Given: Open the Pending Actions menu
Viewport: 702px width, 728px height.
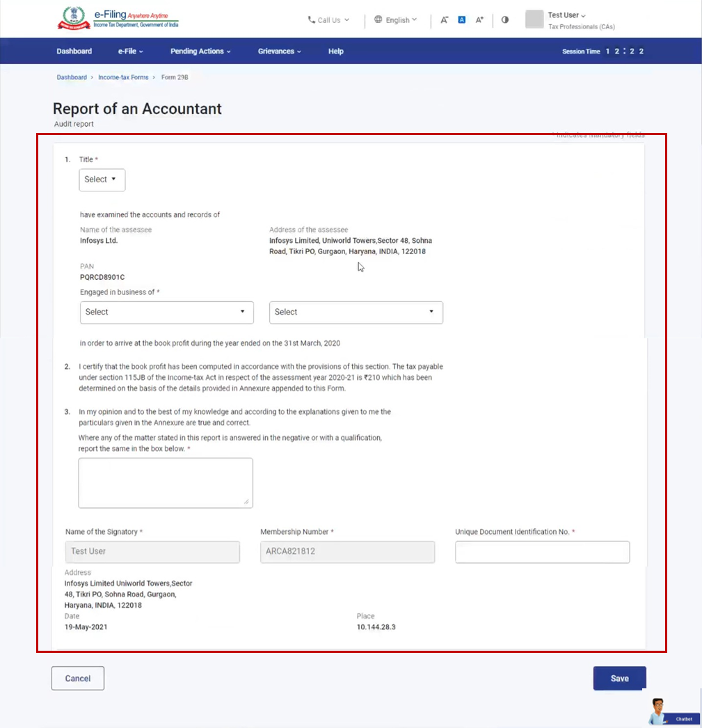Looking at the screenshot, I should (200, 51).
